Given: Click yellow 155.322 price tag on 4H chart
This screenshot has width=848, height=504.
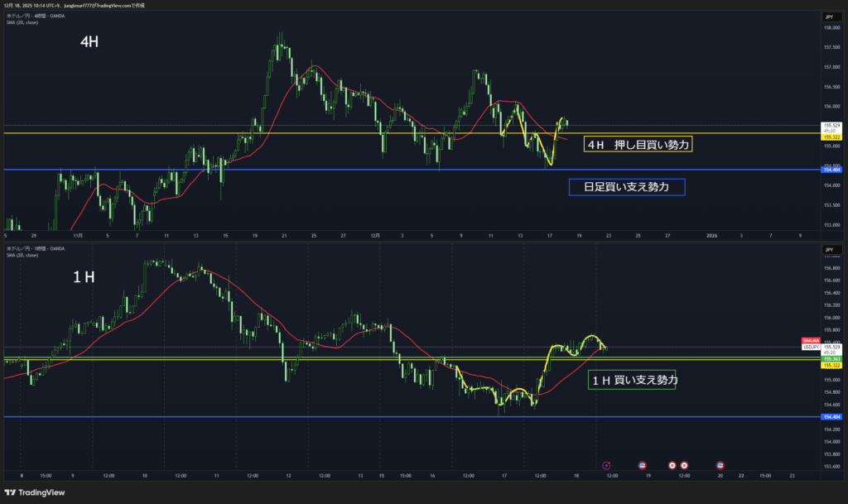Looking at the screenshot, I should 831,137.
